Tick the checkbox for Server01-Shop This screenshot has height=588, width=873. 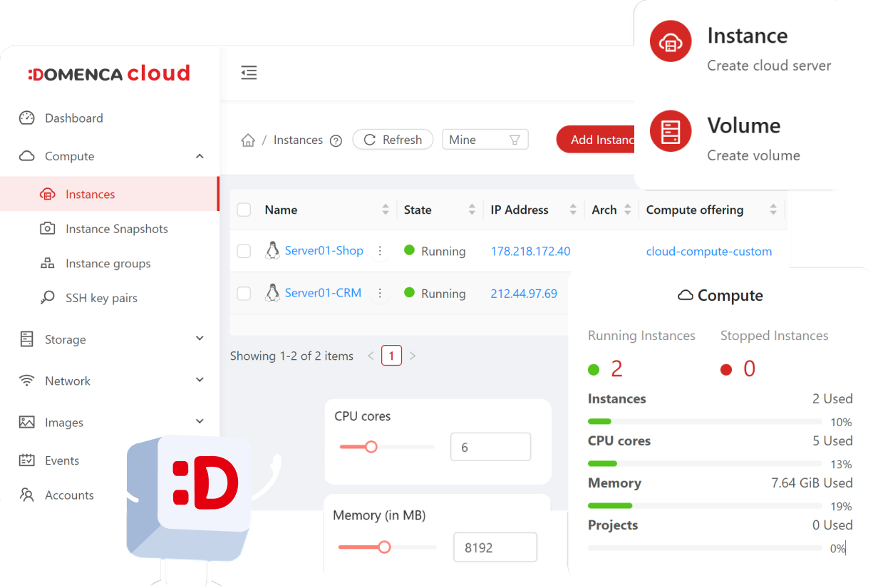pyautogui.click(x=244, y=251)
